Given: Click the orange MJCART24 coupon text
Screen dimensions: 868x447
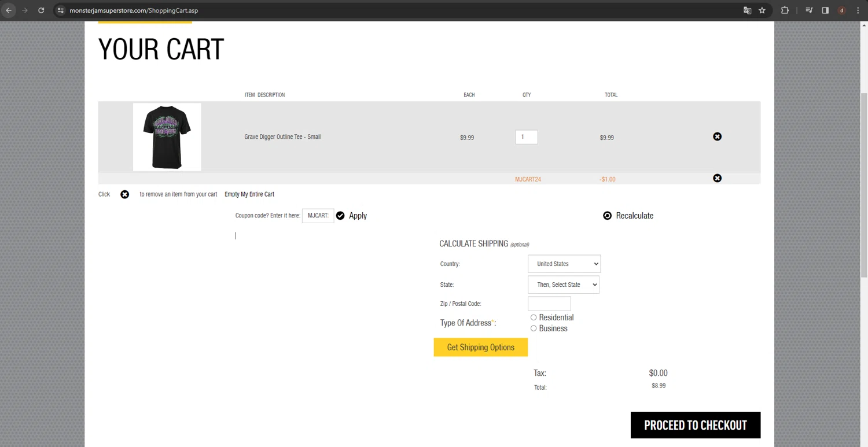Looking at the screenshot, I should pyautogui.click(x=528, y=179).
